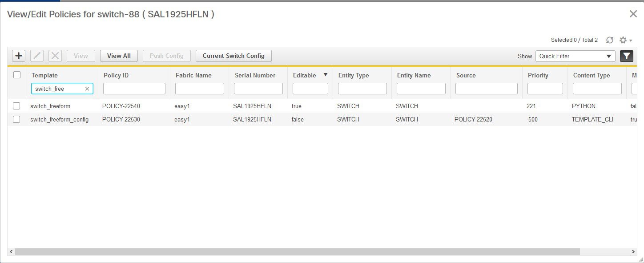Focus the Entity Name filter input
The width and height of the screenshot is (644, 263).
tap(421, 89)
